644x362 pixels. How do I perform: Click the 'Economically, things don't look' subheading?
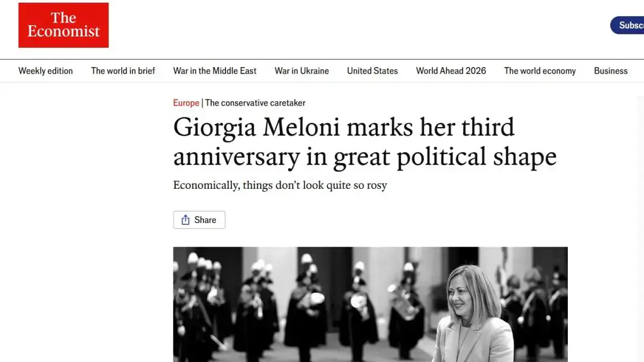point(280,186)
